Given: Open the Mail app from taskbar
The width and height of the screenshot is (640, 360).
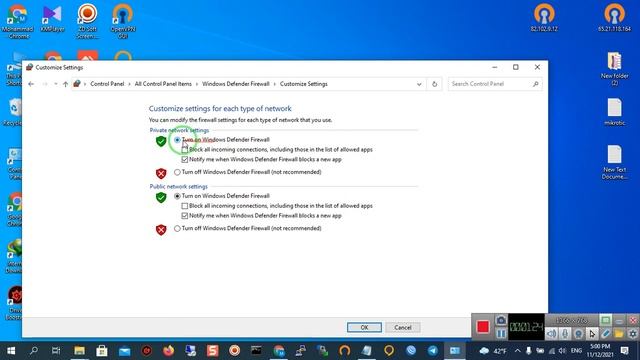Looking at the screenshot, I should (124, 351).
